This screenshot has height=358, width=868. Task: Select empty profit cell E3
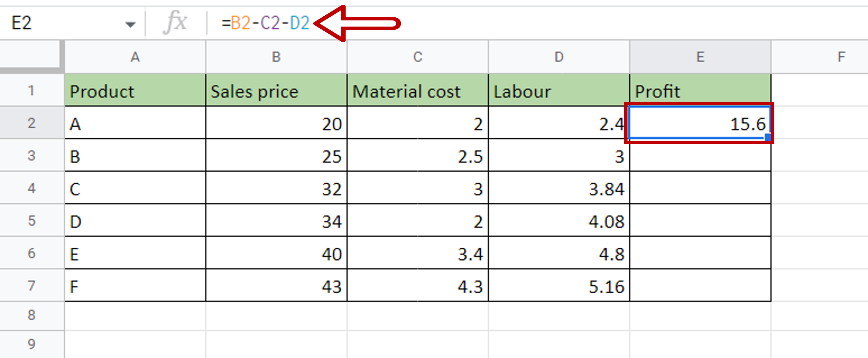coord(700,155)
